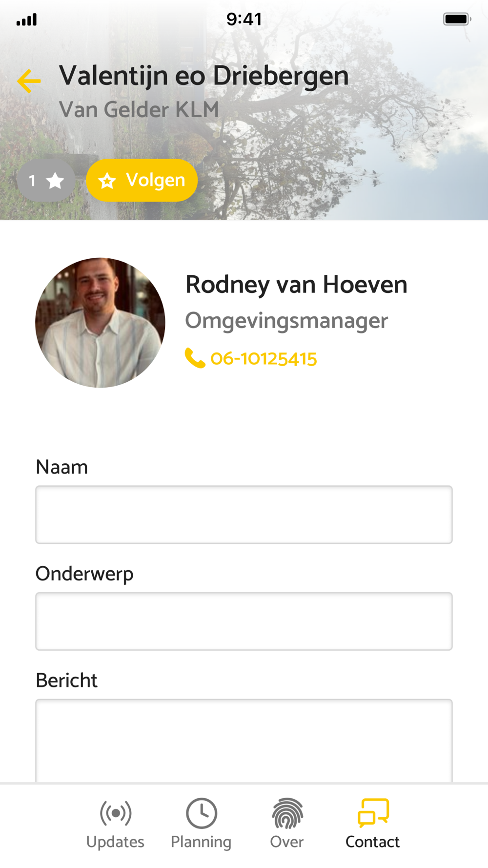
Task: Tap the Planning clock icon
Action: coord(201,813)
